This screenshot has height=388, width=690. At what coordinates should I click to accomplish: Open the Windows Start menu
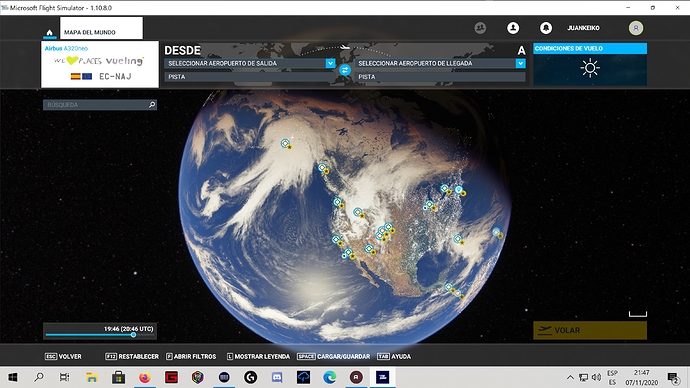[x=13, y=377]
